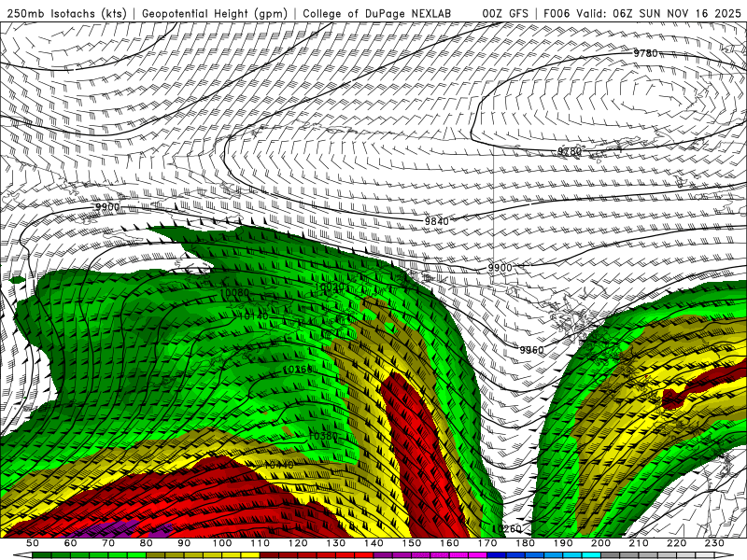Click the 180 kts color bar label
Image resolution: width=747 pixels, height=560 pixels.
pos(525,543)
